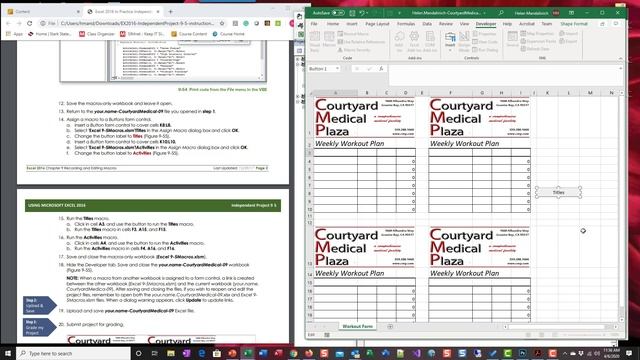Switch to the Data ribbon tab
The image size is (640, 360).
427,24
